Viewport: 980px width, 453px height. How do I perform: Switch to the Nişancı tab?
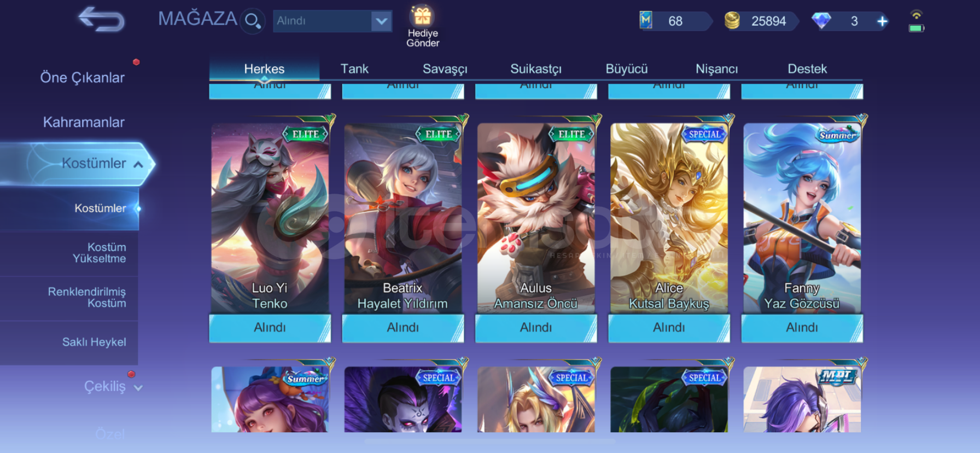click(716, 69)
